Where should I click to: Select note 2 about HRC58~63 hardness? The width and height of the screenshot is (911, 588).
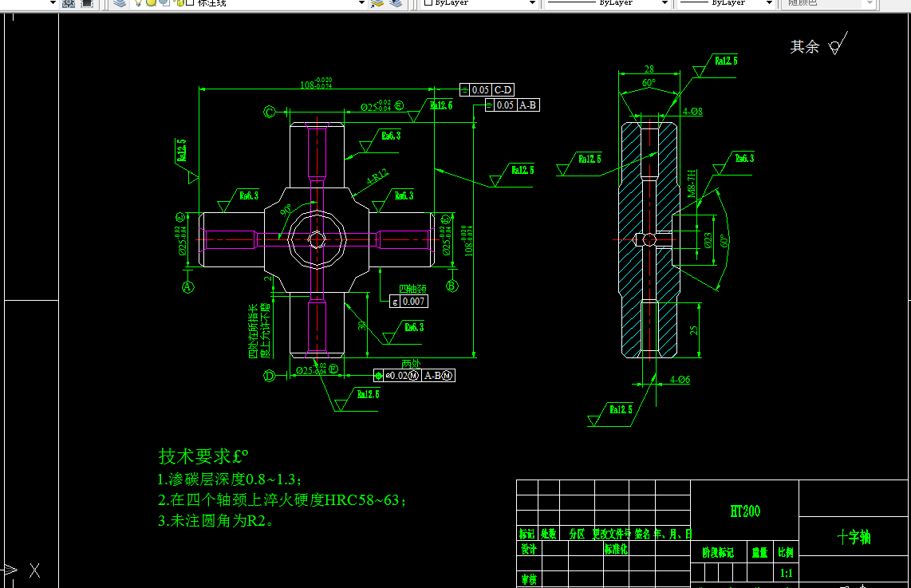[282, 500]
